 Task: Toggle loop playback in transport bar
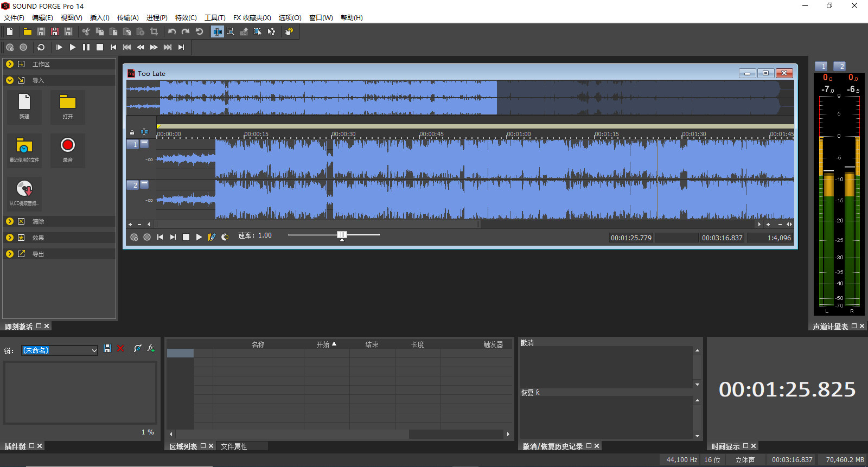(x=41, y=48)
